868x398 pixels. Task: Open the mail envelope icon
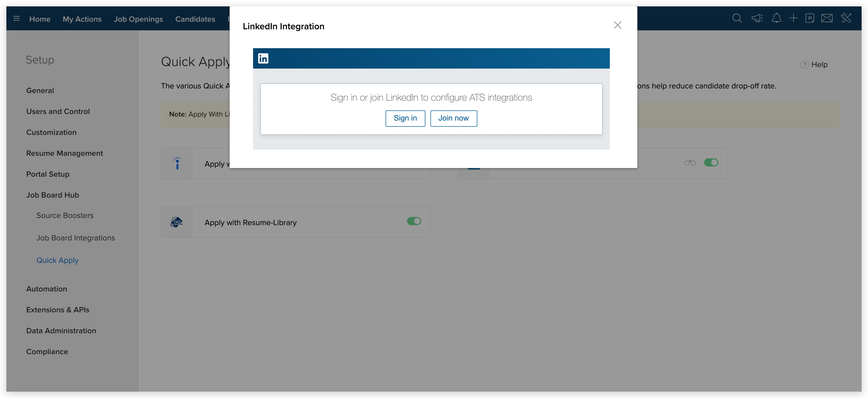pyautogui.click(x=827, y=18)
